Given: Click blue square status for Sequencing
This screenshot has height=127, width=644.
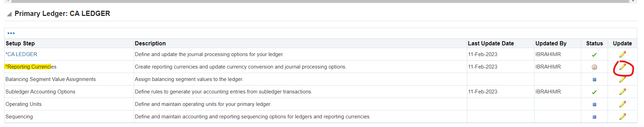Looking at the screenshot, I should [x=594, y=117].
